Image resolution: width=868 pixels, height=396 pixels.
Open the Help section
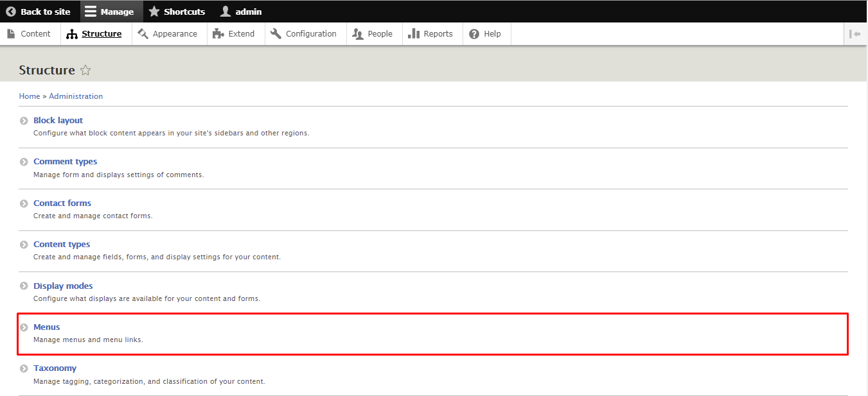(487, 34)
